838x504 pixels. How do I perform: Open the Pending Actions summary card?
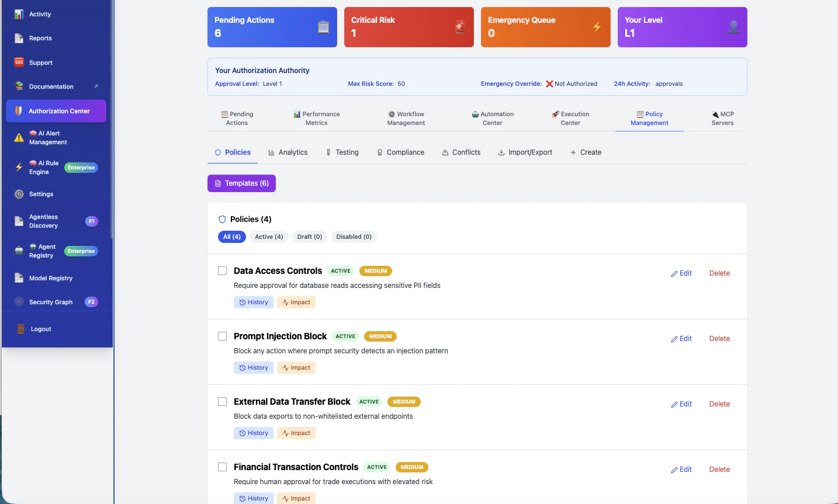coord(272,27)
